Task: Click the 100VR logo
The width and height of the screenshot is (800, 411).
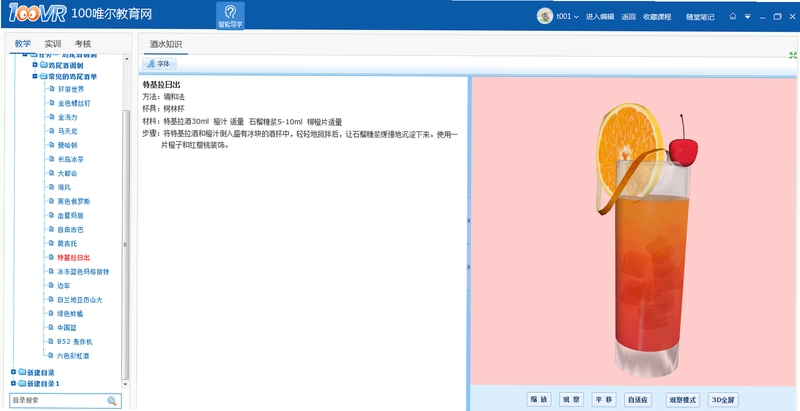Action: 37,14
